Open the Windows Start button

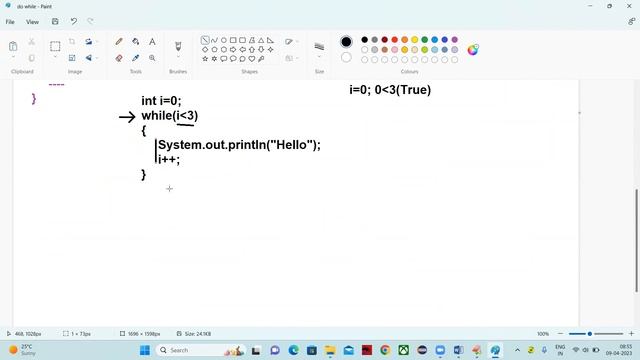144,350
